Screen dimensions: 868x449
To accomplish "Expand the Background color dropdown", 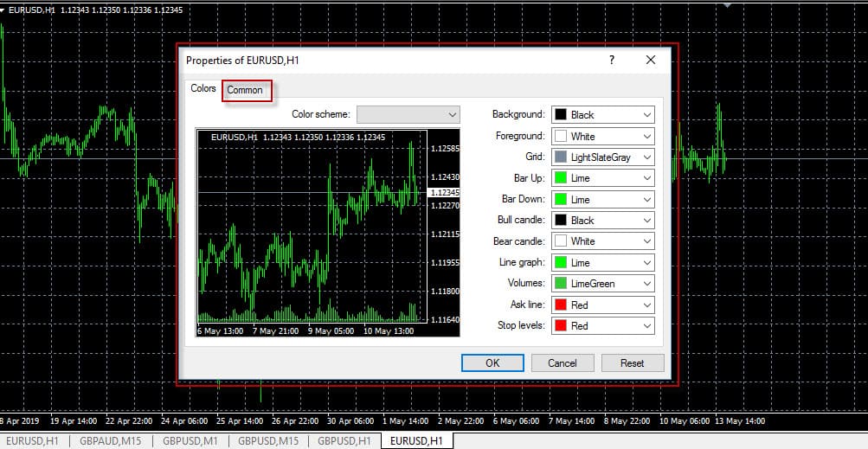I will (x=602, y=115).
